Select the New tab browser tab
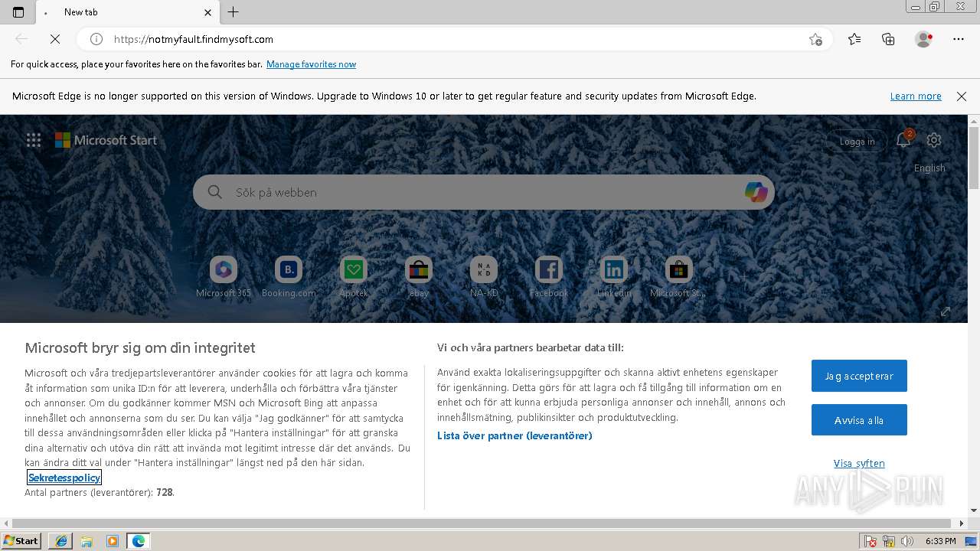The height and width of the screenshot is (551, 980). [128, 12]
